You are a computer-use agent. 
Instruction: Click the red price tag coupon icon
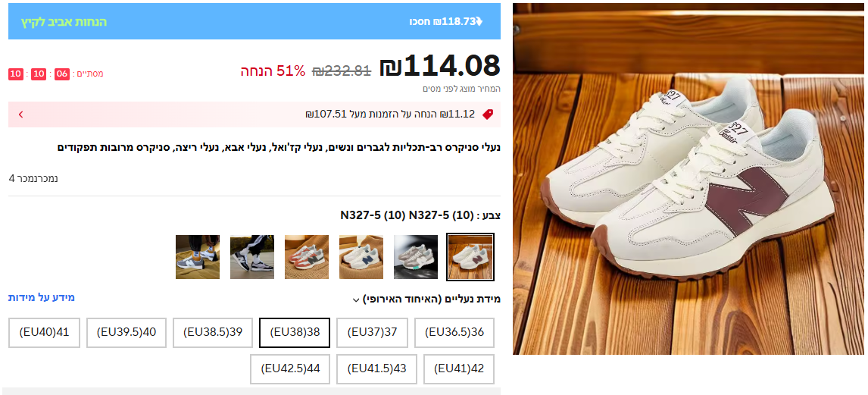487,114
